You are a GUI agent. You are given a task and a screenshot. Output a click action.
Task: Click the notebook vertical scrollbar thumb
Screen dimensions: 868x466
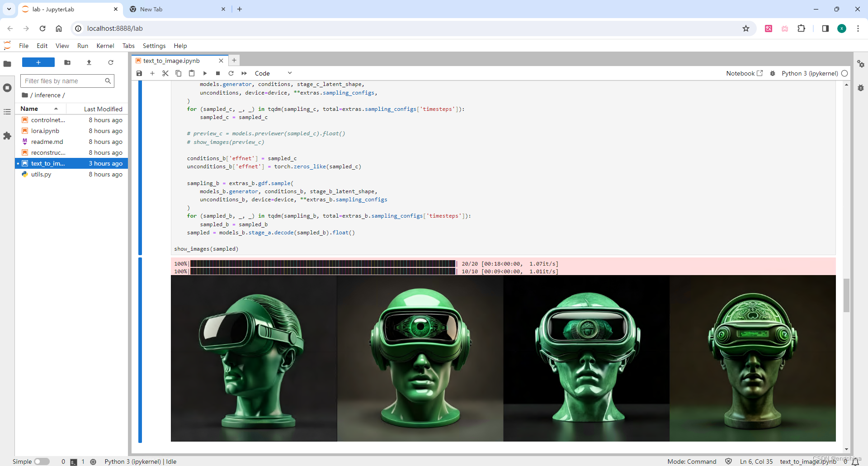coord(846,295)
